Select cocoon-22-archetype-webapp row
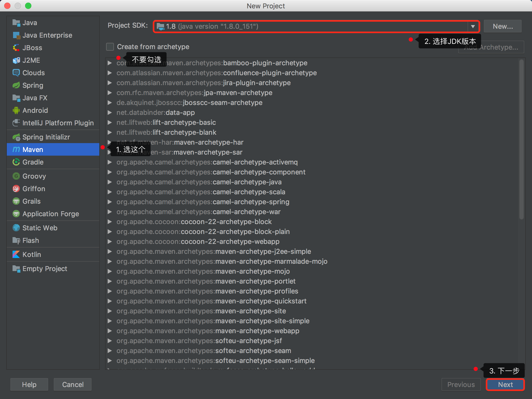Image resolution: width=532 pixels, height=399 pixels. point(312,242)
